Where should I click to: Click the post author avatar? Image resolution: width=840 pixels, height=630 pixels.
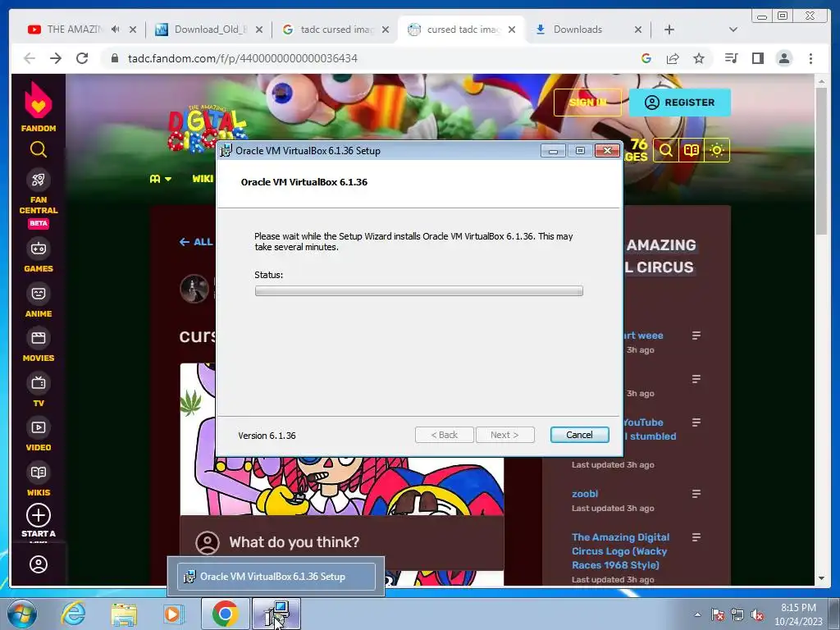tap(194, 289)
